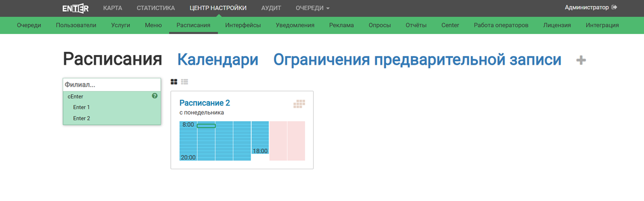Switch to grid tile view
This screenshot has height=201, width=644.
174,82
